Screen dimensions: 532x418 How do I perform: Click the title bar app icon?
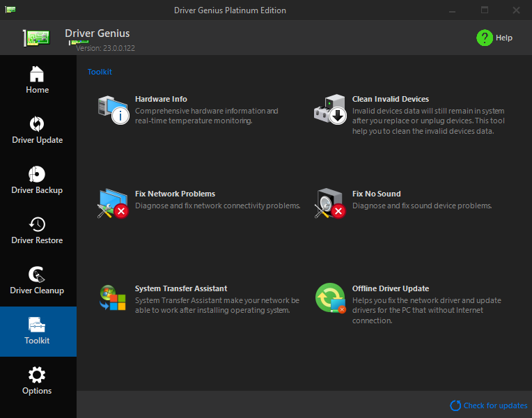coord(10,10)
